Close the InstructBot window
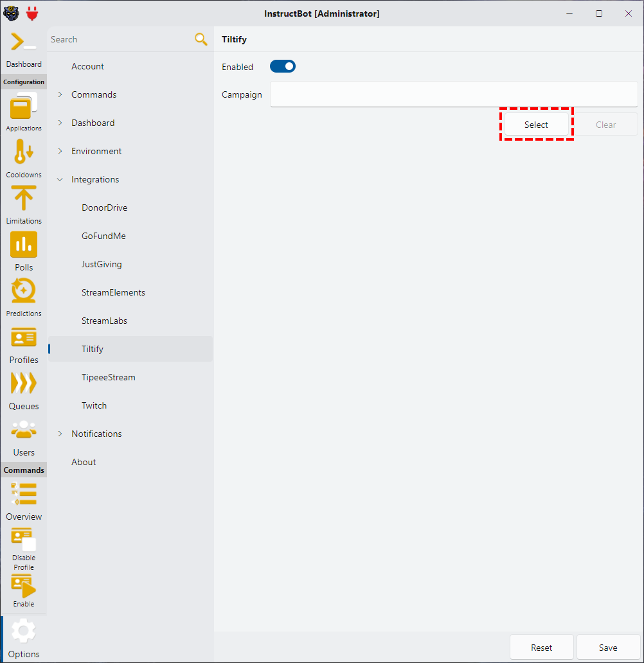 tap(629, 13)
